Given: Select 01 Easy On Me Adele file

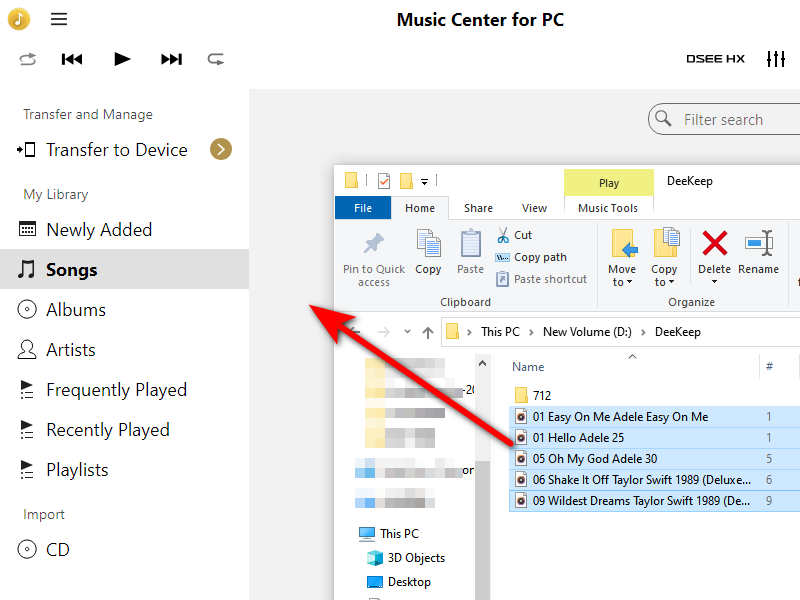Looking at the screenshot, I should click(655, 417).
